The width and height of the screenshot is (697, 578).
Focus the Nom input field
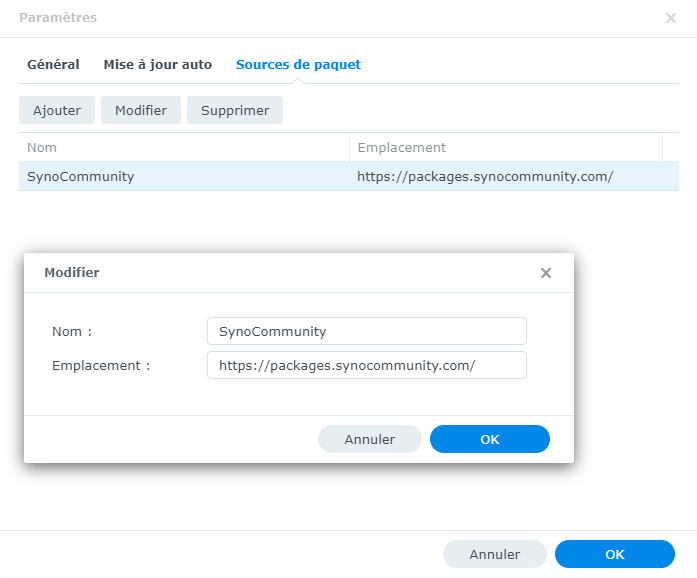pyautogui.click(x=367, y=331)
